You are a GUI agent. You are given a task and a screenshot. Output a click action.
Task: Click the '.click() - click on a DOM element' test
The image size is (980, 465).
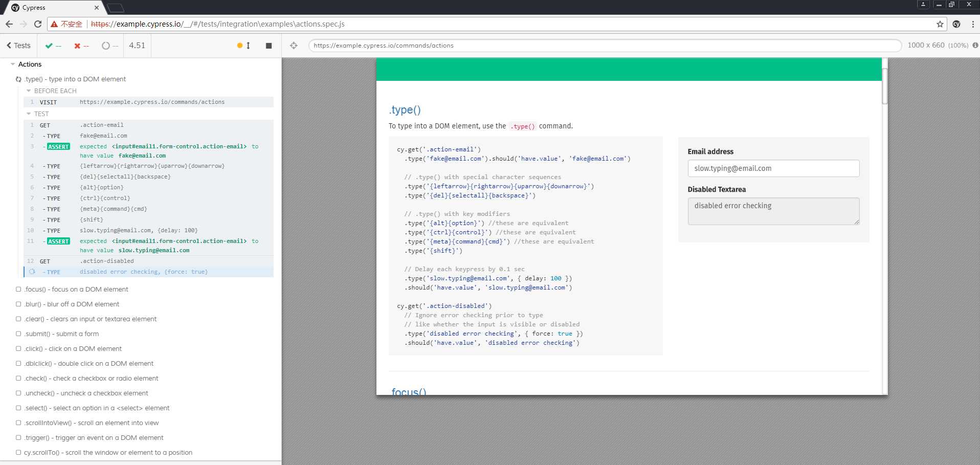(x=73, y=348)
